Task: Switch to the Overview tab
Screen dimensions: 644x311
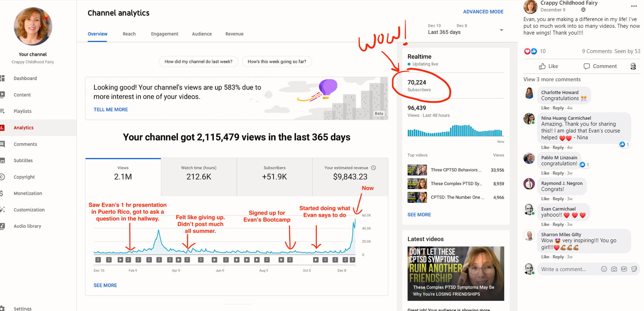Action: (97, 34)
